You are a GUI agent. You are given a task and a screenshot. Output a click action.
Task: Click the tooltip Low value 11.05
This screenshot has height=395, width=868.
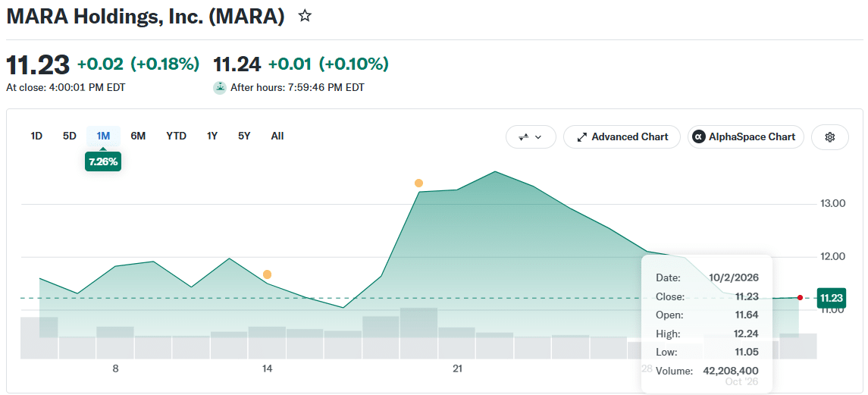(747, 352)
